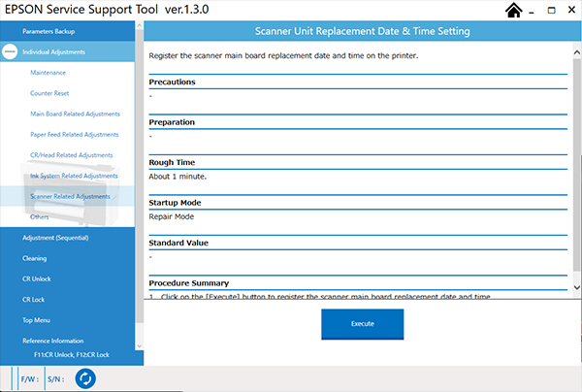This screenshot has width=582, height=392.
Task: Open Maintenance submenu item
Action: pos(48,73)
